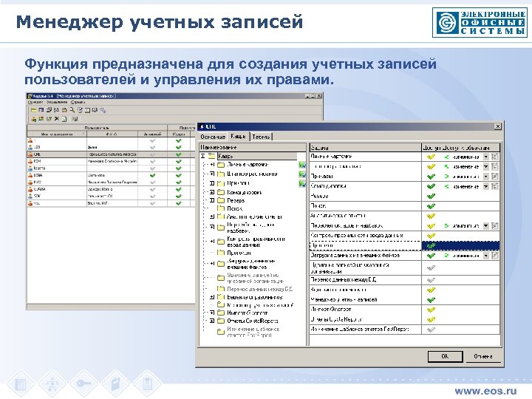
Task: Expand Ведение справочников tree node
Action: pyautogui.click(x=212, y=297)
